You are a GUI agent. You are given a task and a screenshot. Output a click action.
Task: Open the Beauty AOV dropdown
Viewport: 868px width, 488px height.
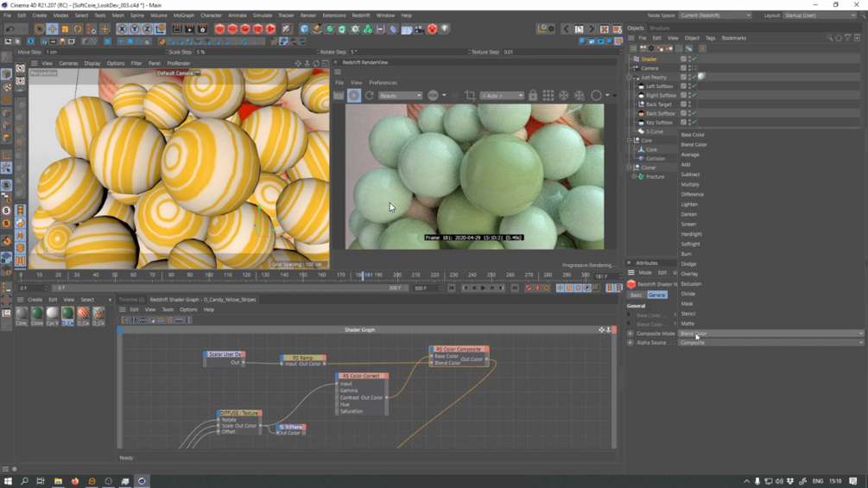click(400, 96)
